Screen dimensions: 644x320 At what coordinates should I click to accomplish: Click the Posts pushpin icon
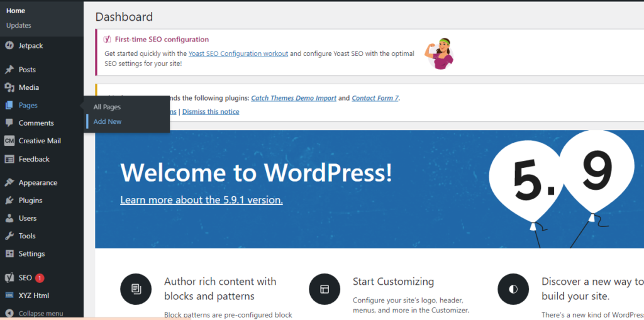tap(9, 69)
